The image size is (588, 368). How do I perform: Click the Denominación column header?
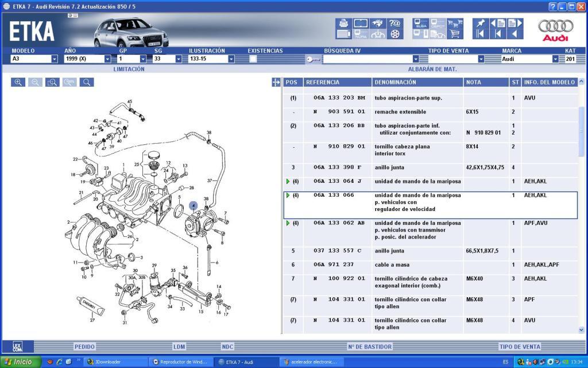(417, 82)
